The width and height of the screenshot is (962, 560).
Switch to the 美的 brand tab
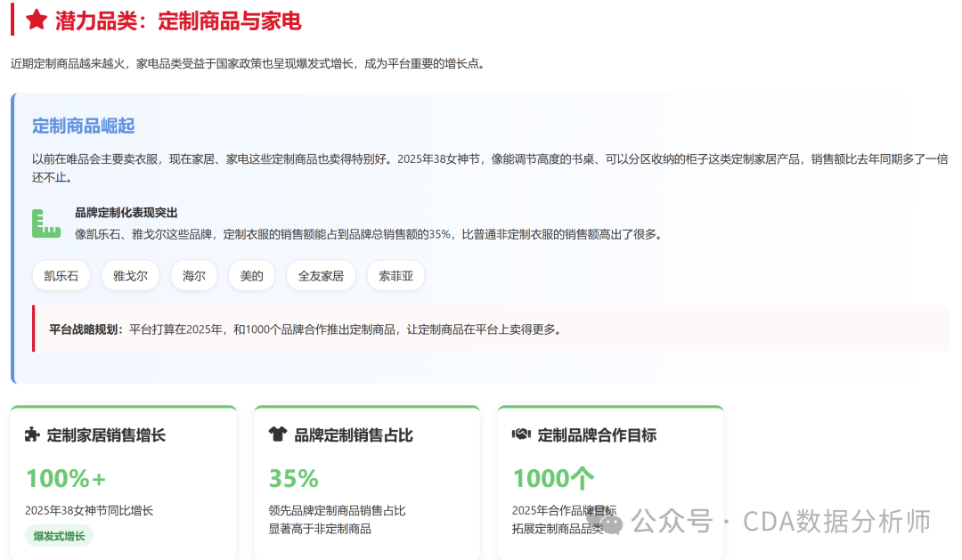(251, 276)
